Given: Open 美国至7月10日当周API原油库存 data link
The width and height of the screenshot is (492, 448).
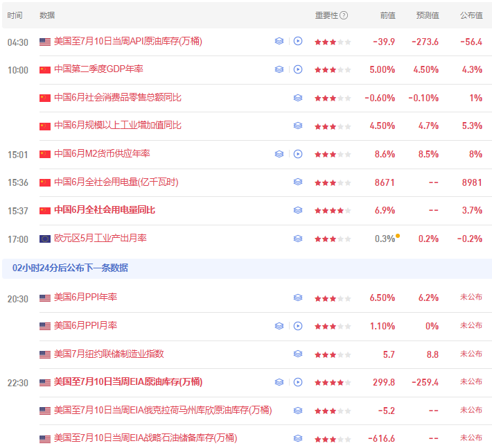Looking at the screenshot, I should [x=128, y=41].
